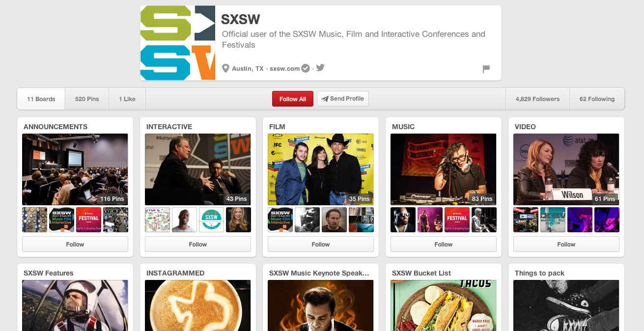Open the ANNOUNCEMENTS board title
This screenshot has height=331, width=644.
point(56,127)
